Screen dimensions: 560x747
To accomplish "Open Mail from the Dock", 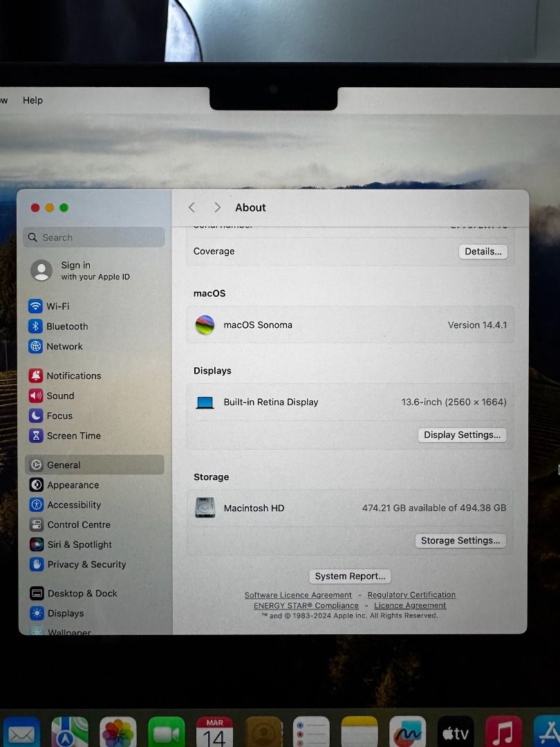I will pyautogui.click(x=21, y=732).
